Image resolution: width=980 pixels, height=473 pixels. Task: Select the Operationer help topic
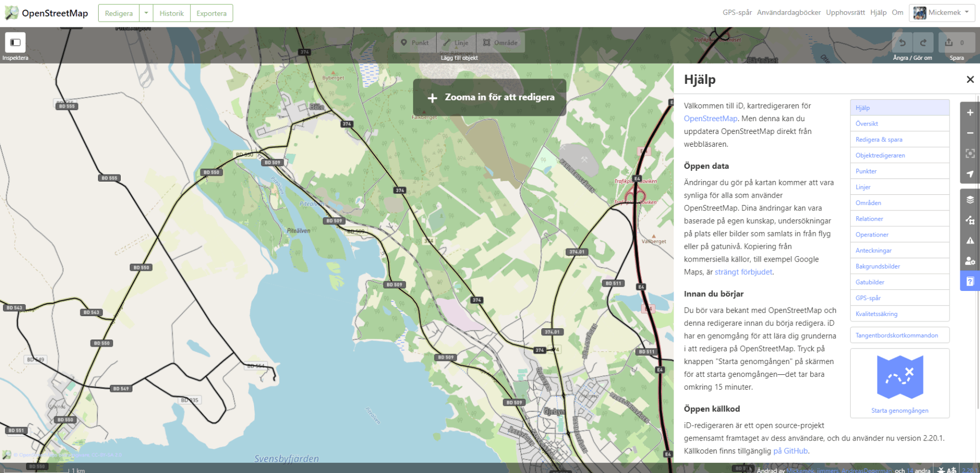(899, 234)
